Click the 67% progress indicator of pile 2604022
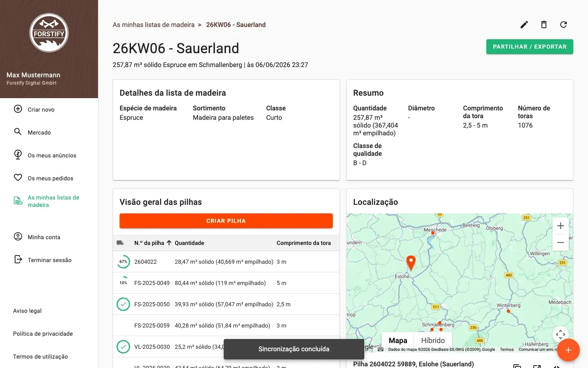 coord(123,262)
